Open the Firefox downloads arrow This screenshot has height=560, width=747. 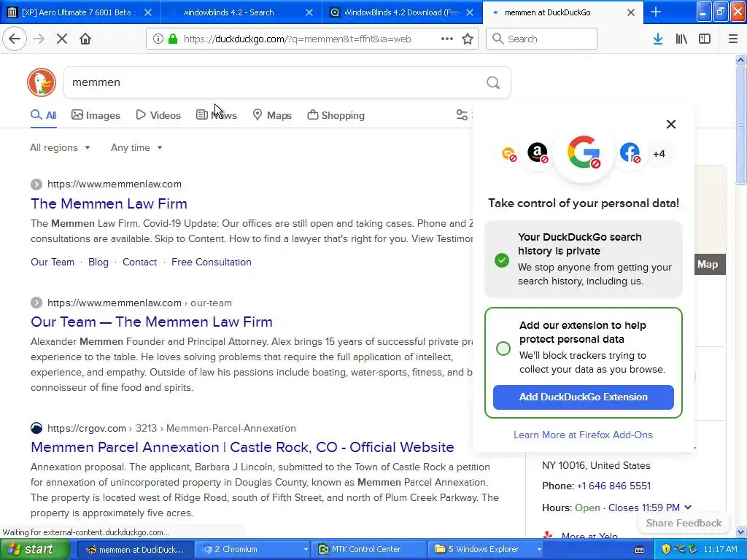(658, 39)
